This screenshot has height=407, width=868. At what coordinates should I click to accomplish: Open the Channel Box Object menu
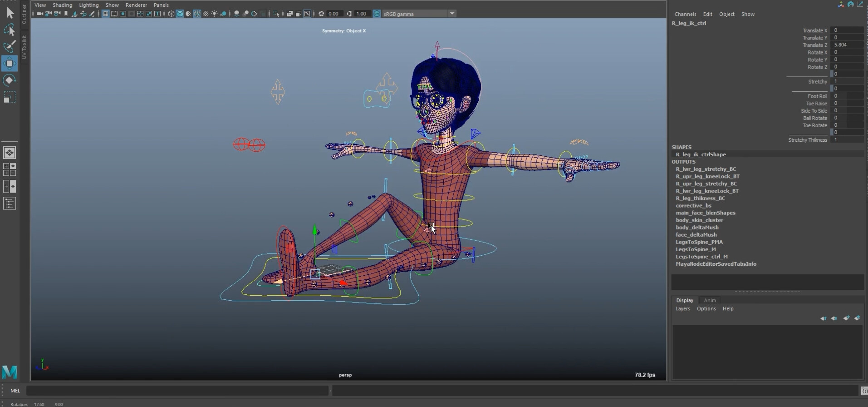[726, 14]
